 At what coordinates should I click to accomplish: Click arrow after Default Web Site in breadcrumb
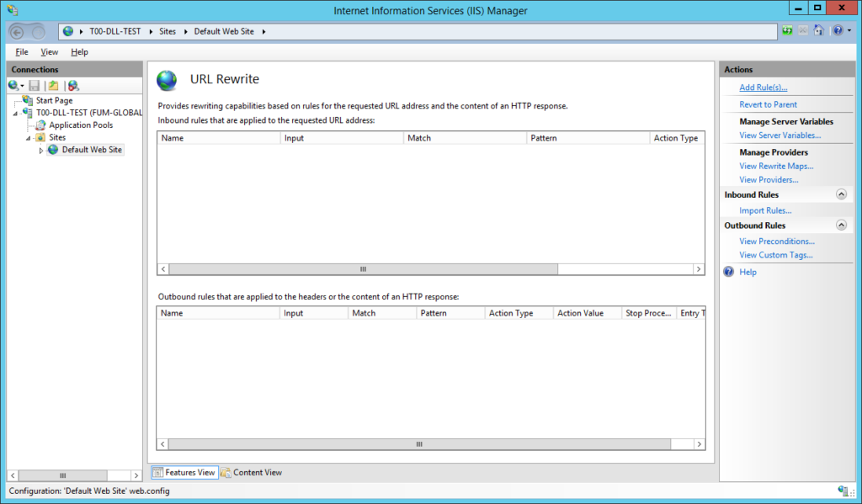(x=263, y=32)
